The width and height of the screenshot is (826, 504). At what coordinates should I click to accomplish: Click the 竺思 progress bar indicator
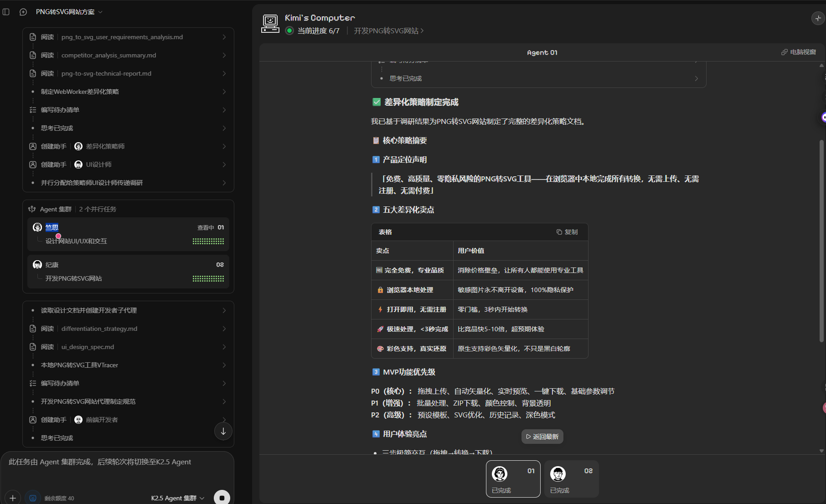(x=208, y=242)
